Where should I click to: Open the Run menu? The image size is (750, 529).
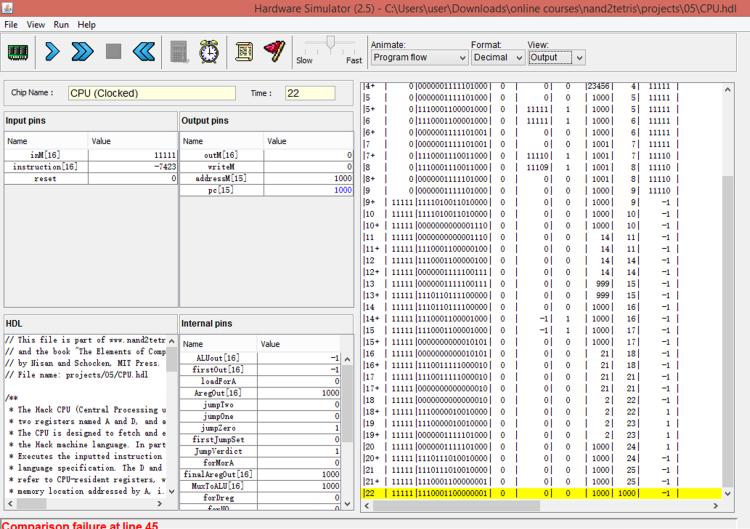pyautogui.click(x=61, y=24)
